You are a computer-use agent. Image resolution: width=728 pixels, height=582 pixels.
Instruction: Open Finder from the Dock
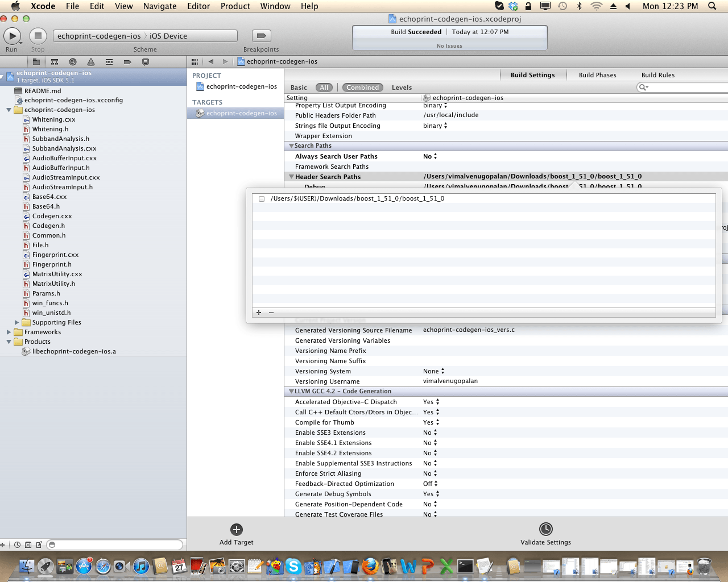pos(27,566)
